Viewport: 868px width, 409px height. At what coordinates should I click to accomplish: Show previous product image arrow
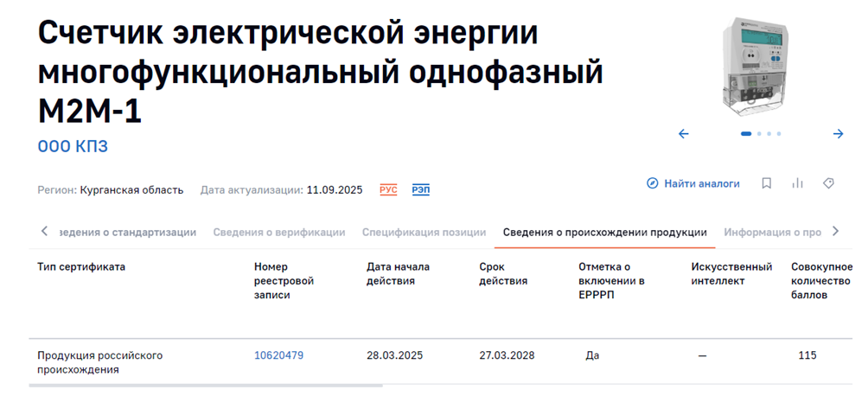pos(684,133)
